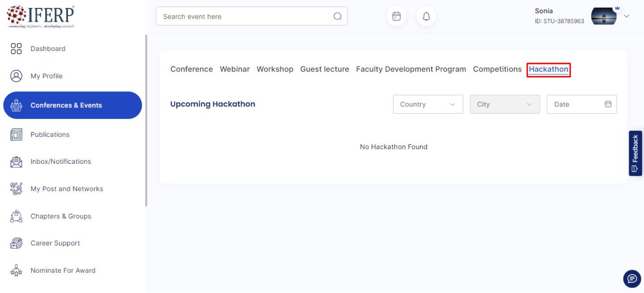This screenshot has width=644, height=293.
Task: Click the Inbox/Notifications envelope icon
Action: click(16, 162)
